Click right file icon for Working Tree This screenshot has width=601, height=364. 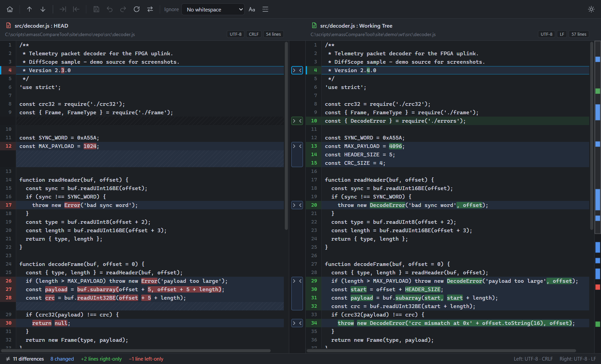tap(314, 26)
